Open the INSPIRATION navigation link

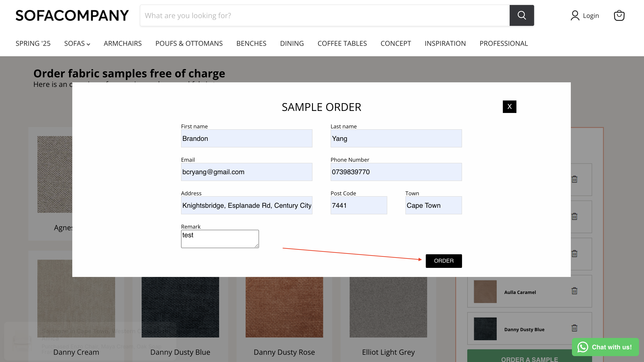coord(445,44)
